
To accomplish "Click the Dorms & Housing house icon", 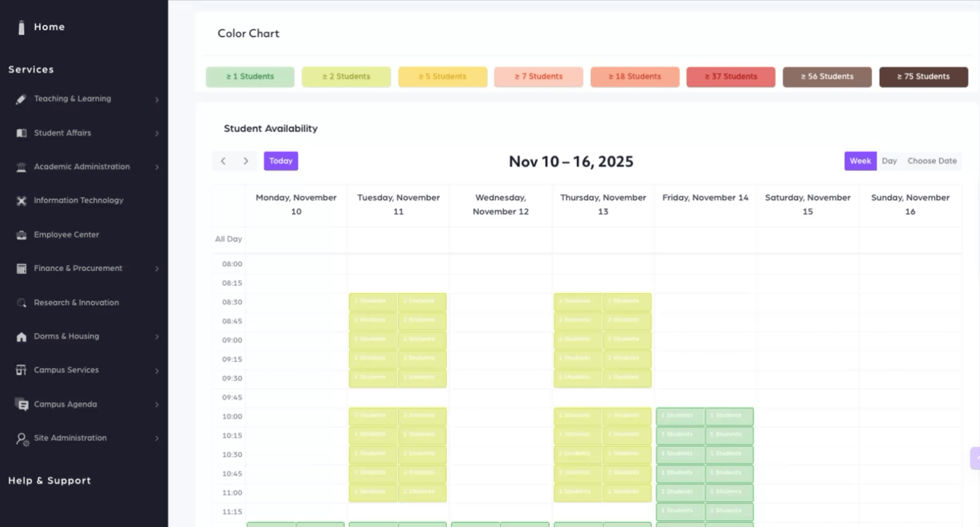I will tap(22, 337).
